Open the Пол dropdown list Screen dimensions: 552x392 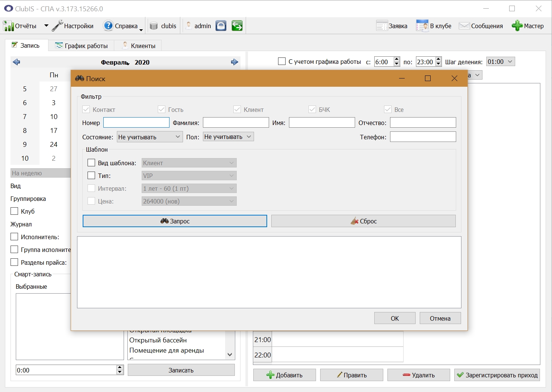(x=228, y=137)
